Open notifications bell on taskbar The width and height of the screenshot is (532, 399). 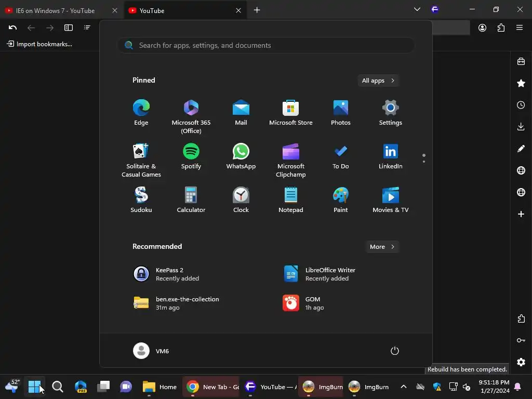(x=518, y=387)
